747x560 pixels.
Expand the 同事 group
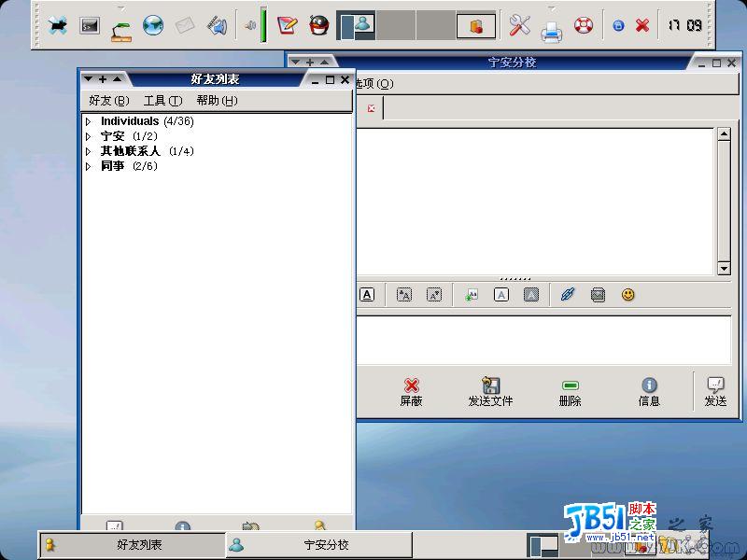pyautogui.click(x=88, y=166)
